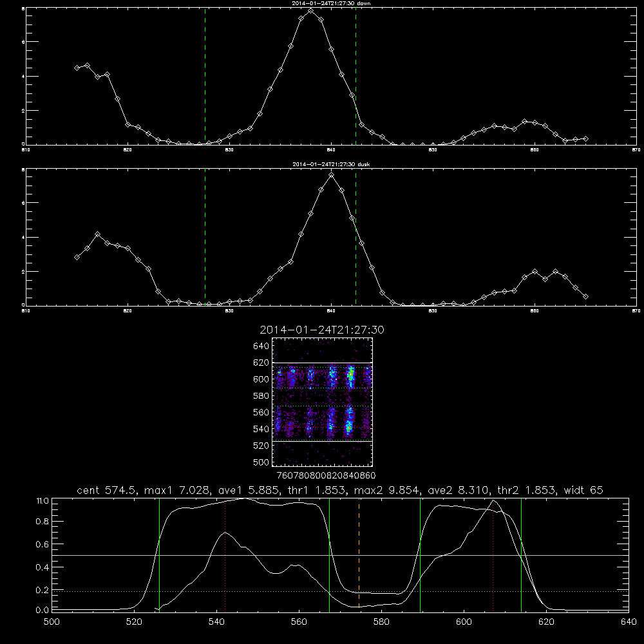The width and height of the screenshot is (644, 644).
Task: Select the 'thr2 1.853' value in stats line
Action: [x=527, y=490]
